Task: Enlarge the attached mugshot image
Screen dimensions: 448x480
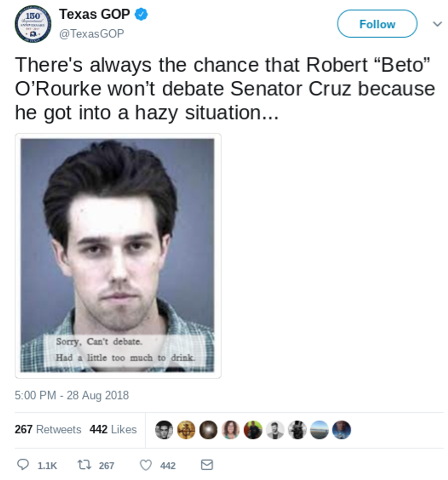Action: click(118, 256)
